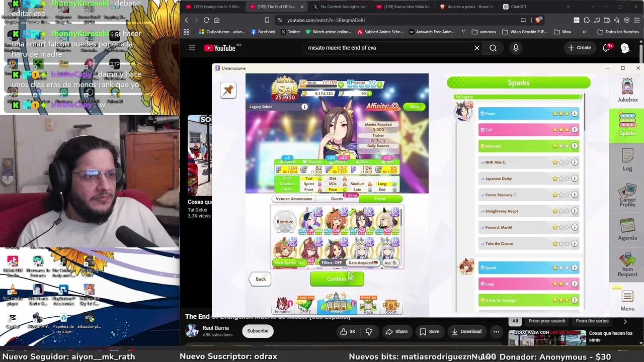Viewport: 644px width, 362px height.
Task: Go Back from the legacy select
Action: (261, 279)
